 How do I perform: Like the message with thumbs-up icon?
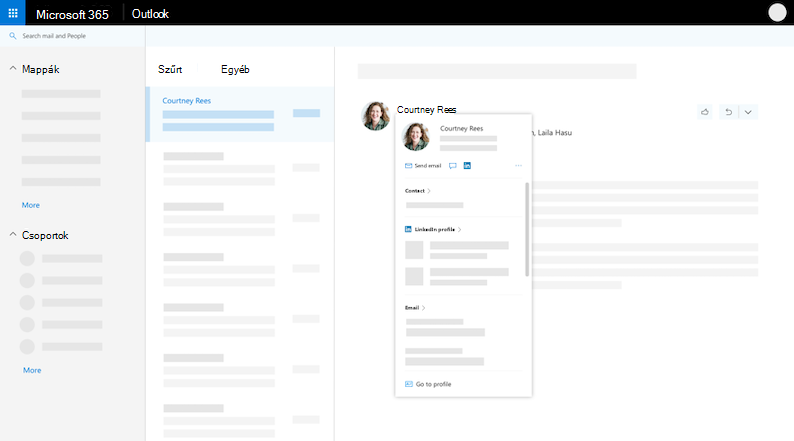[x=704, y=112]
